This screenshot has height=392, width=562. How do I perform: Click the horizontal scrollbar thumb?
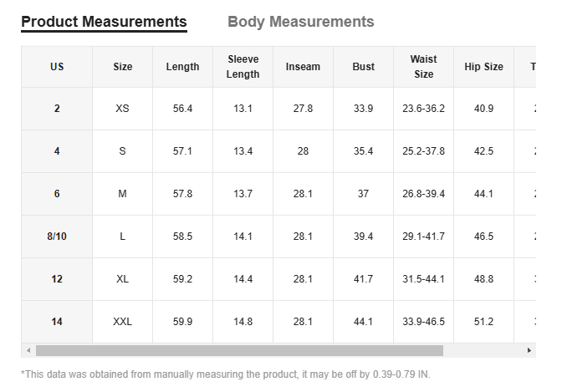coord(238,350)
